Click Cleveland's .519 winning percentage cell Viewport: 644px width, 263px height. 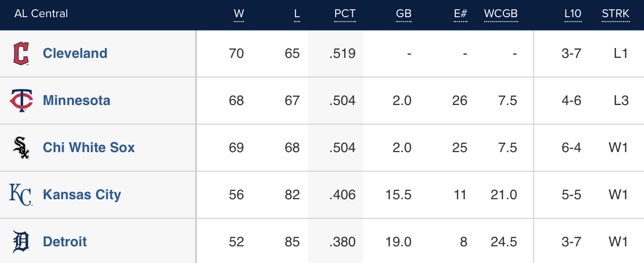(x=342, y=53)
